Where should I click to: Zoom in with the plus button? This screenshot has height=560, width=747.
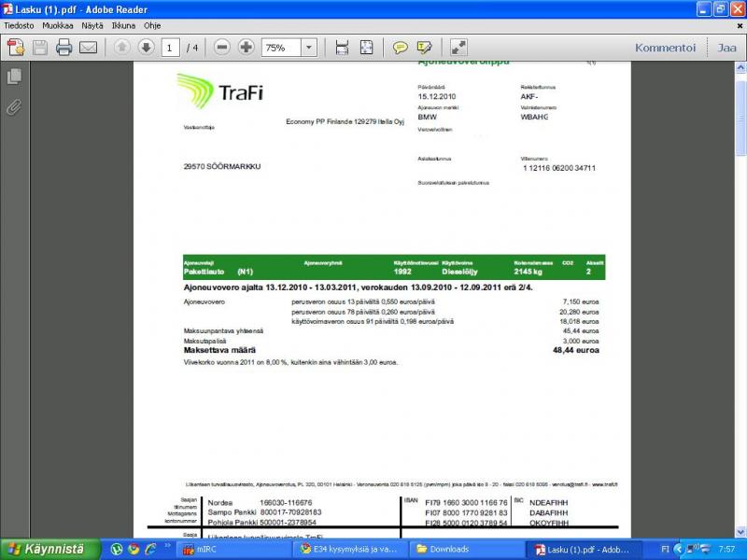(246, 48)
